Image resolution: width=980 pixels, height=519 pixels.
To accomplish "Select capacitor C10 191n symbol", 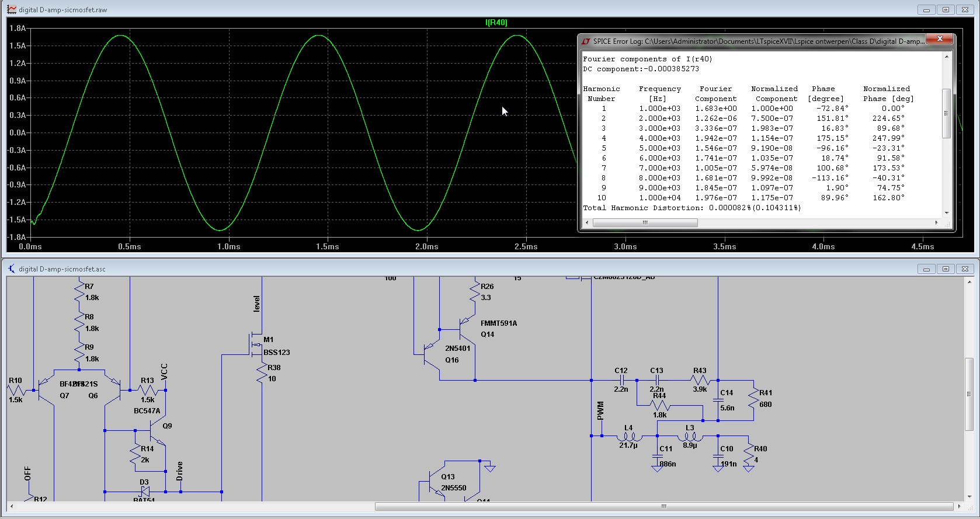I will 718,457.
